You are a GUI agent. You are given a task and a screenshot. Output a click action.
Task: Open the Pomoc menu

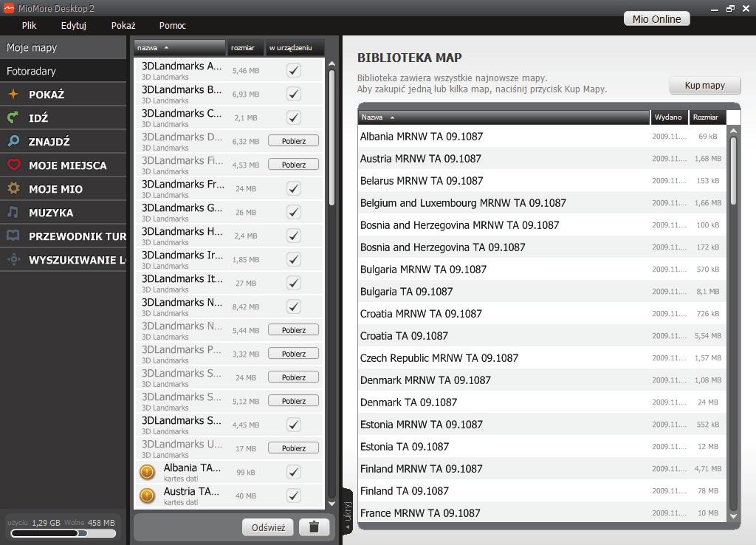(172, 26)
